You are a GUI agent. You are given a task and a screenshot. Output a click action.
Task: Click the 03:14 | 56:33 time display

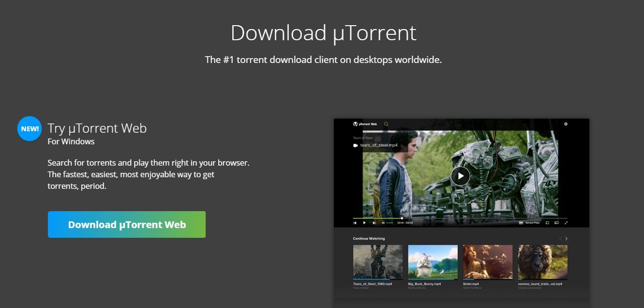coord(405,223)
